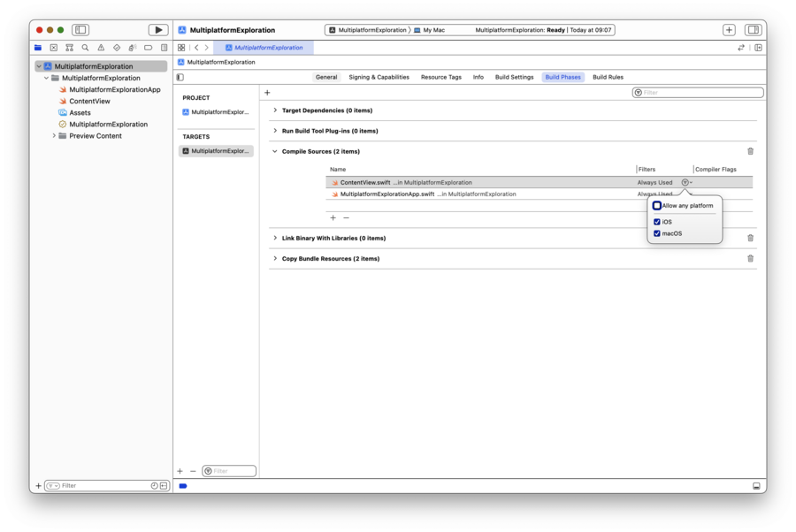Check the Allow any platform checkbox

click(x=657, y=206)
